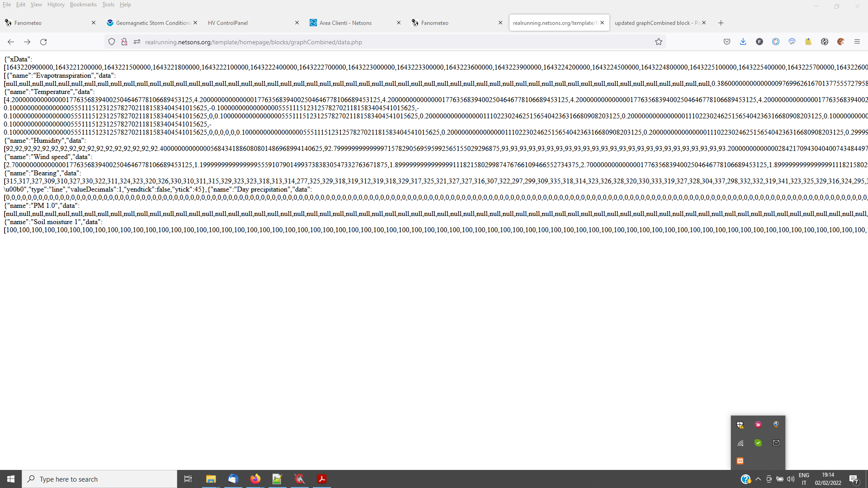The height and width of the screenshot is (488, 868).
Task: Launch the XAMPP control panel from system tray
Action: click(x=740, y=460)
